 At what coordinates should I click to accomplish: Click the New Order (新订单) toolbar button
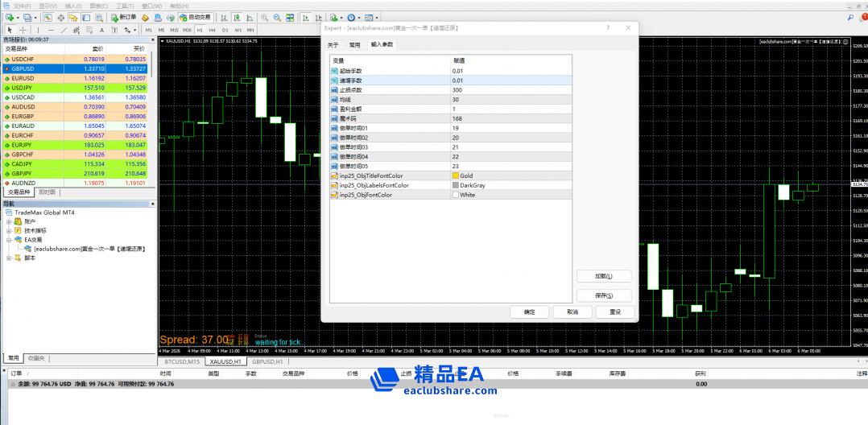pyautogui.click(x=122, y=17)
